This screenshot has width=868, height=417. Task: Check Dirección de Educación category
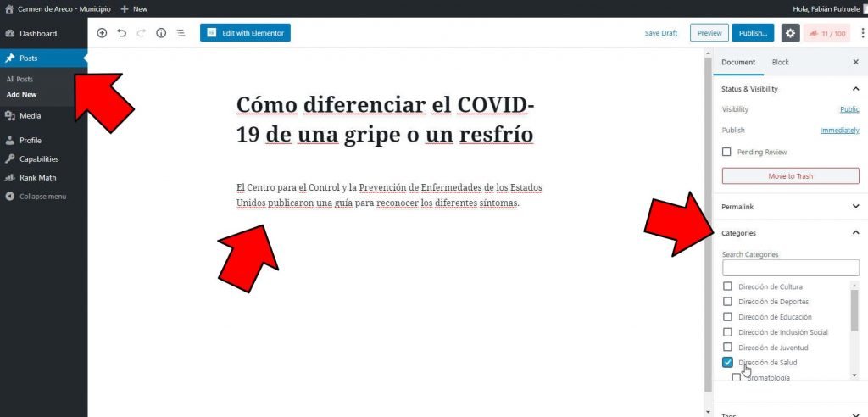727,317
